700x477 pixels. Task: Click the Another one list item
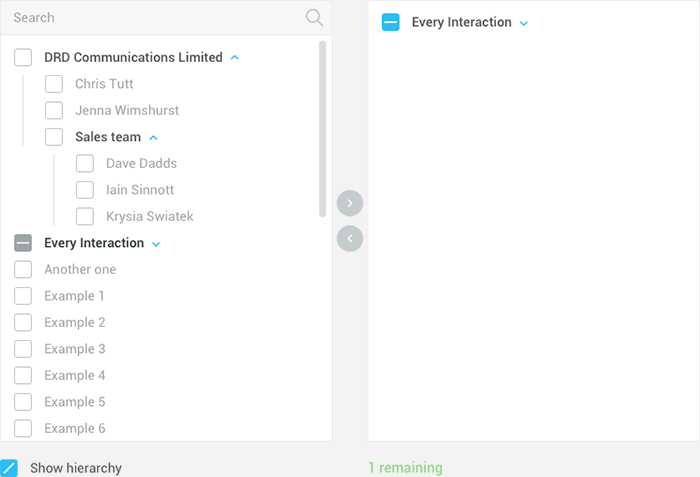tap(80, 269)
